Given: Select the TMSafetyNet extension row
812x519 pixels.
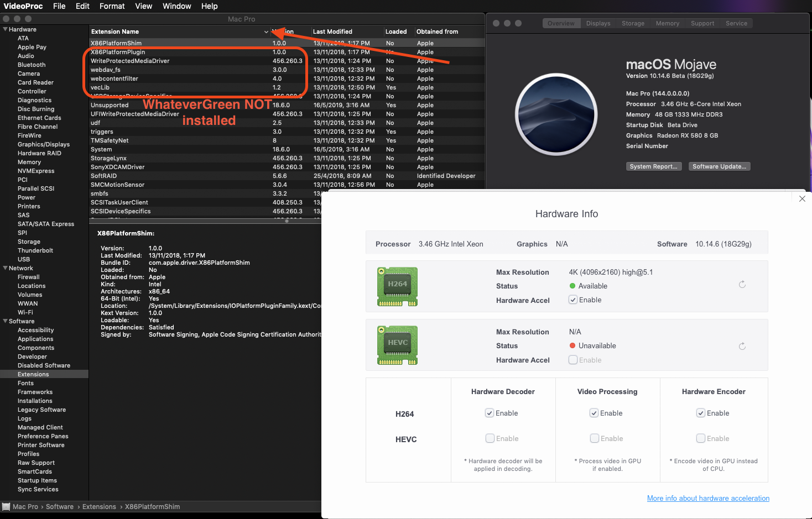Looking at the screenshot, I should tap(287, 140).
